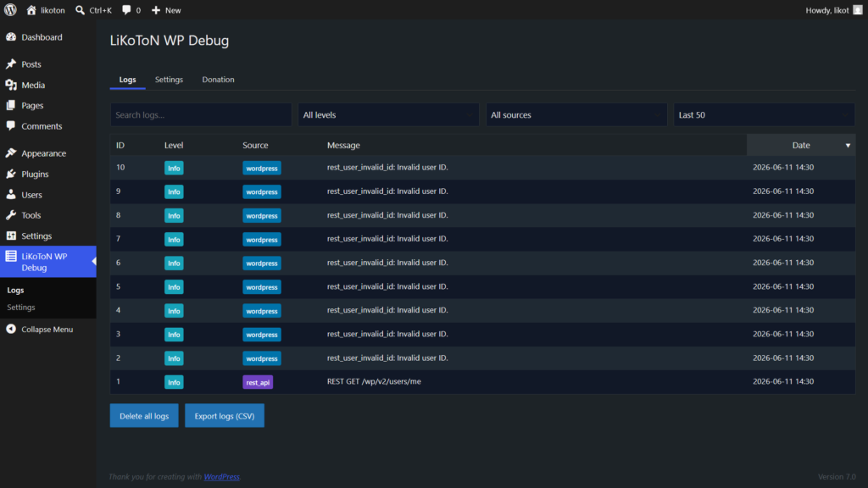Click the date cell of row 7
This screenshot has height=488, width=868.
coord(783,238)
